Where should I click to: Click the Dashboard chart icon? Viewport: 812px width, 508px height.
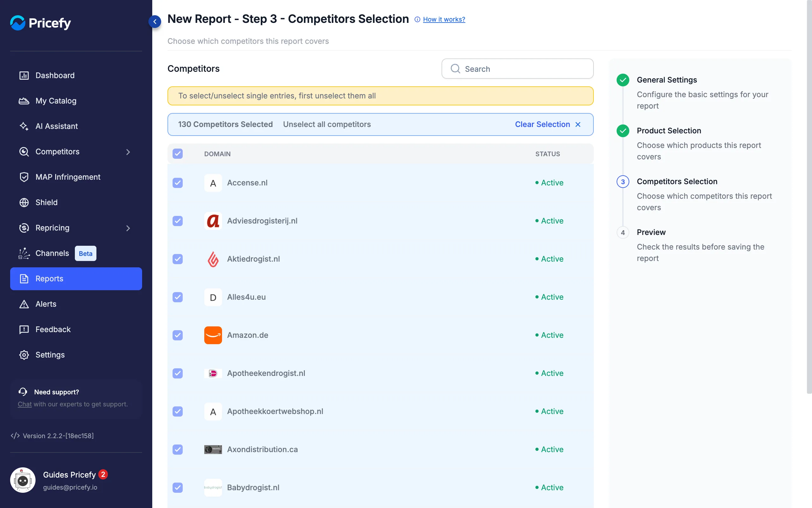(24, 75)
